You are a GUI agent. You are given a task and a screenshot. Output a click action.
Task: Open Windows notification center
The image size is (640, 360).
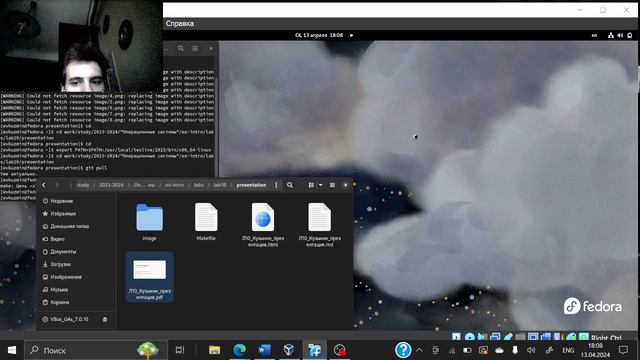(x=623, y=350)
